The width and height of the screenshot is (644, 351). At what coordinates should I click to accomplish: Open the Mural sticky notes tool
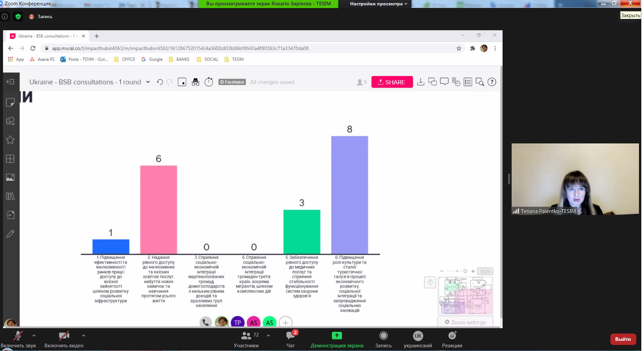coord(10,102)
